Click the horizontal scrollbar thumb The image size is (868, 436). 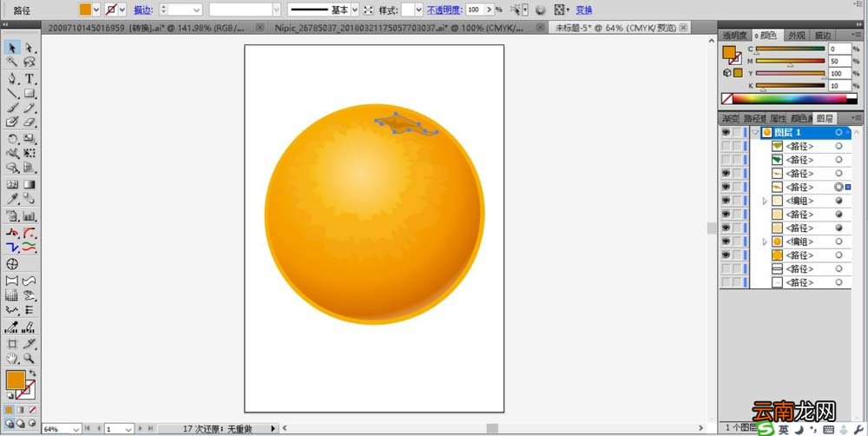(492, 428)
